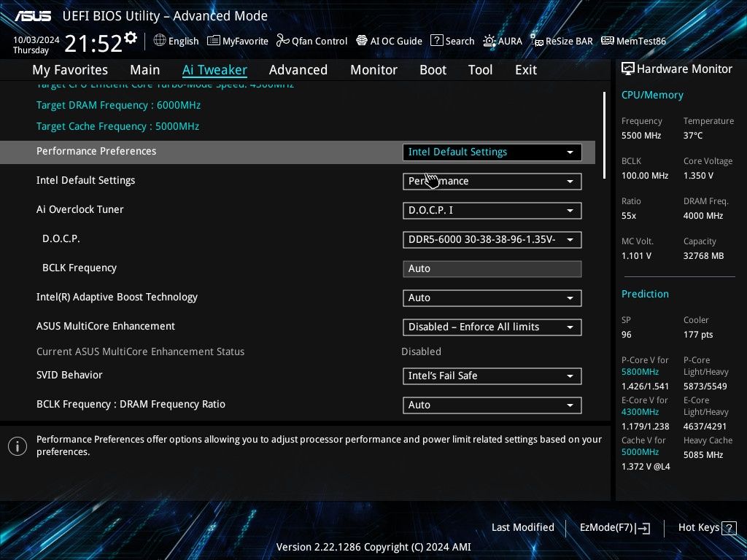The image size is (747, 560).
Task: Click the Hot Keys question mark icon
Action: (729, 528)
